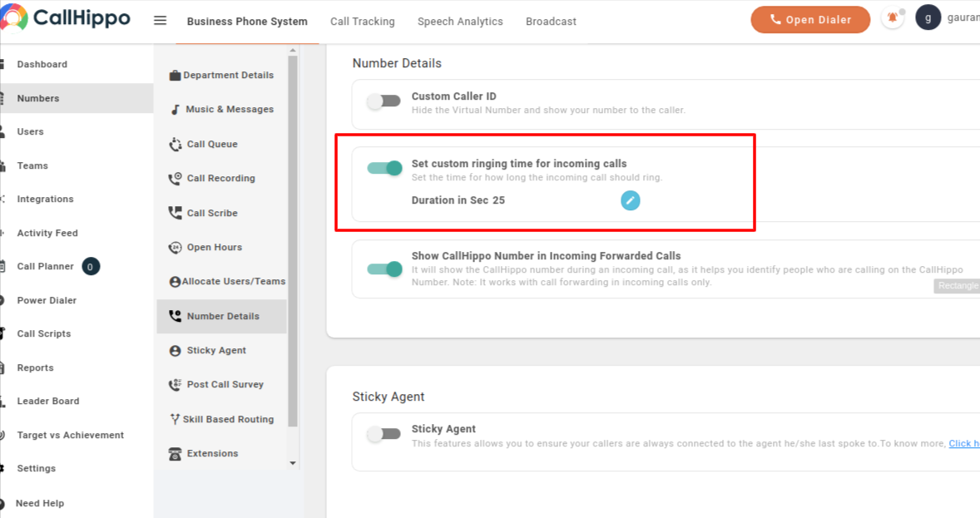Follow the Click here link for Sticky Agent
Image resolution: width=980 pixels, height=518 pixels.
tap(963, 444)
